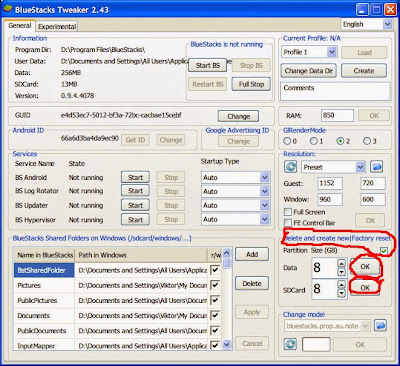
Task: Click the folder icon beside Change model dropdown
Action: (380, 326)
